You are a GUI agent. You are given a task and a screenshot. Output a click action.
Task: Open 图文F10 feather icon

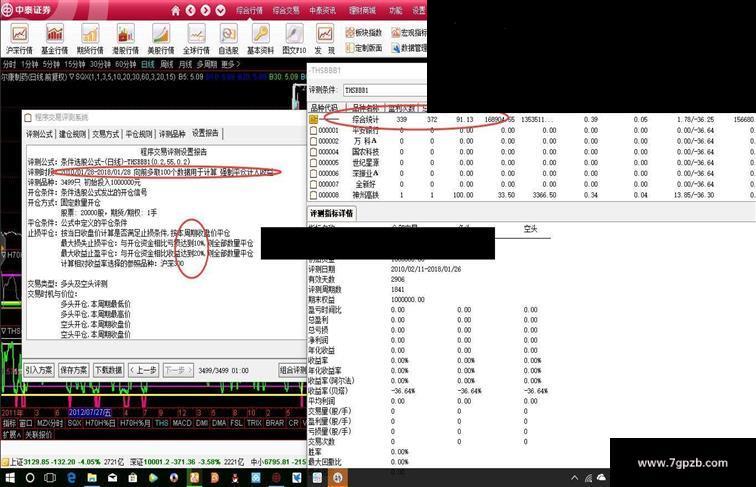[294, 39]
